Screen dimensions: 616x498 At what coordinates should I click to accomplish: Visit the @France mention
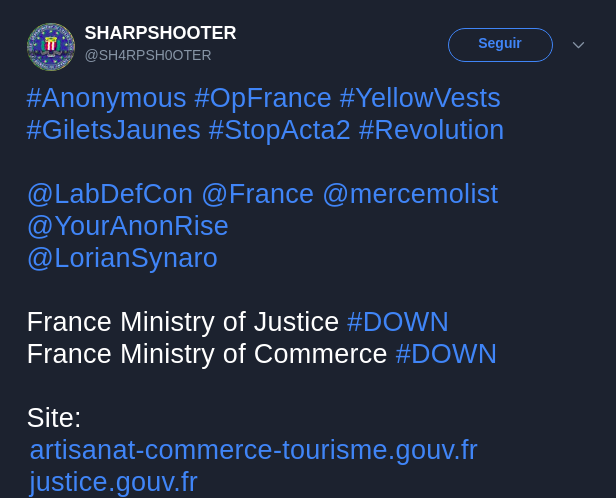[x=258, y=194]
